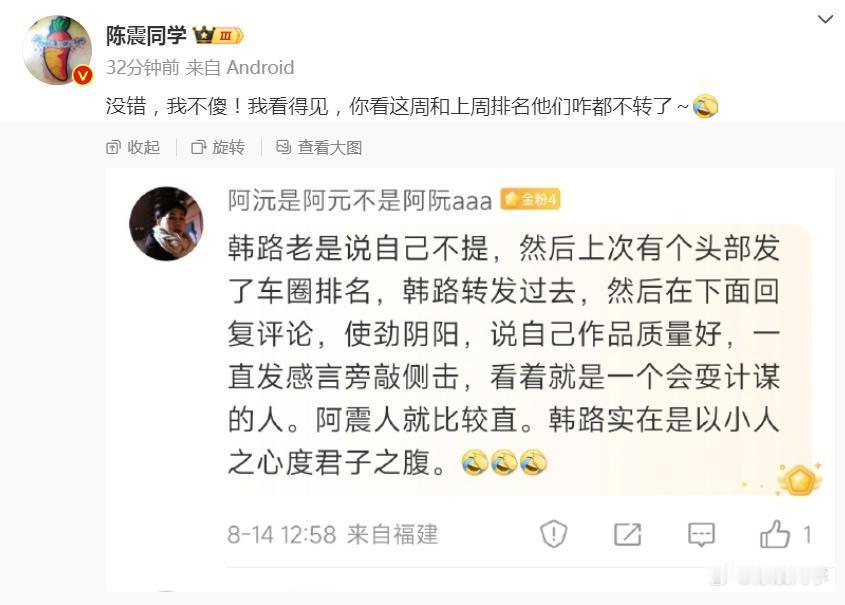The width and height of the screenshot is (845, 605).
Task: Open commenter 阿沅是阿元不是阿阮aaa avatar
Action: click(x=167, y=224)
